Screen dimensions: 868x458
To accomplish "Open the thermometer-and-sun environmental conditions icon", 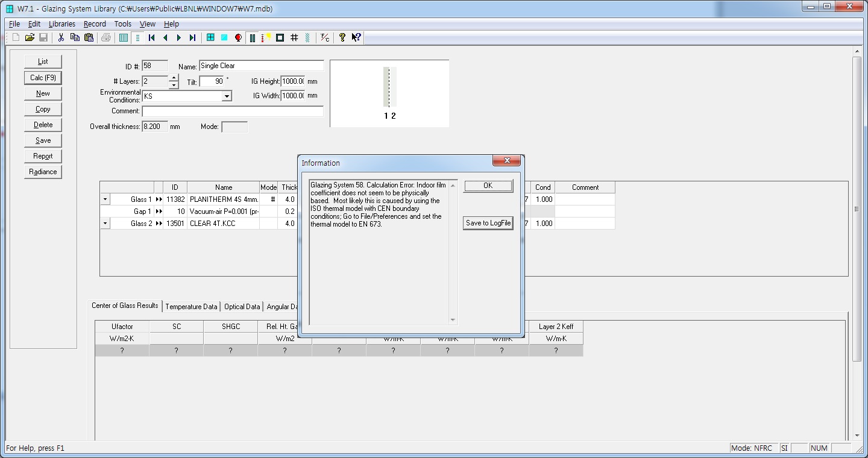I will (x=265, y=37).
